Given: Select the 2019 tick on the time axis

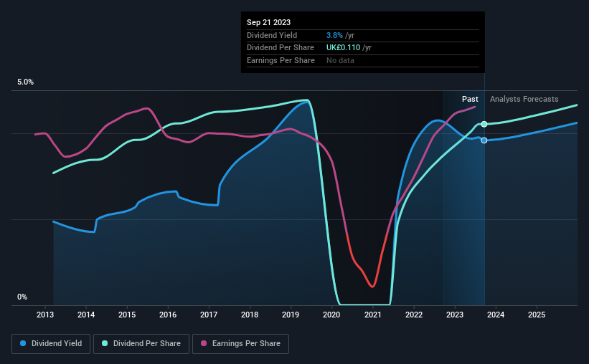Looking at the screenshot, I should click(291, 315).
